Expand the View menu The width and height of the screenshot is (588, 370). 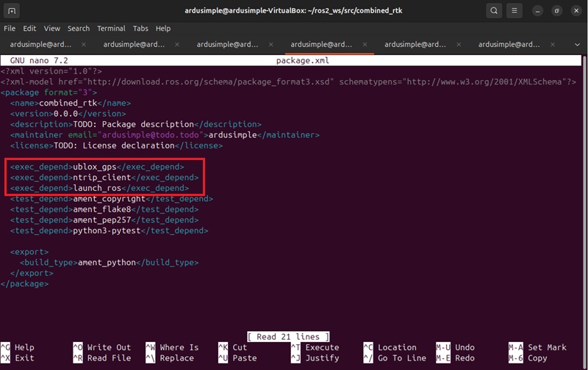pos(51,28)
